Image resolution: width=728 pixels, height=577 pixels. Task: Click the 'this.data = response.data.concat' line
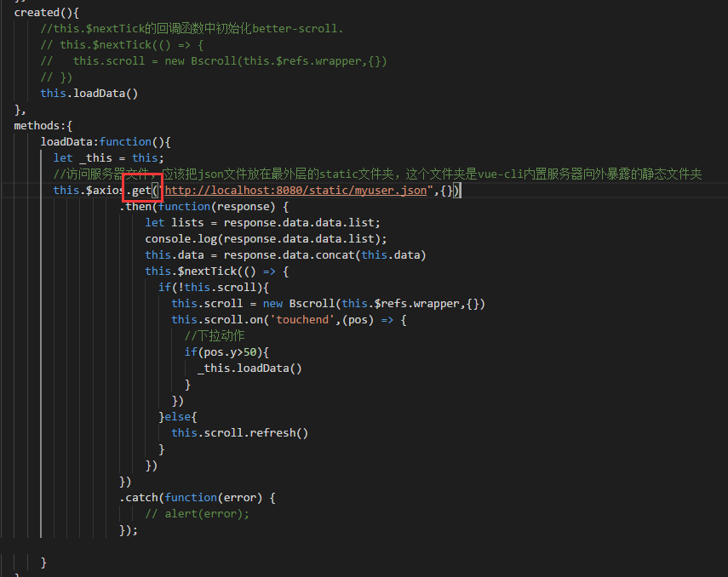[x=285, y=254]
